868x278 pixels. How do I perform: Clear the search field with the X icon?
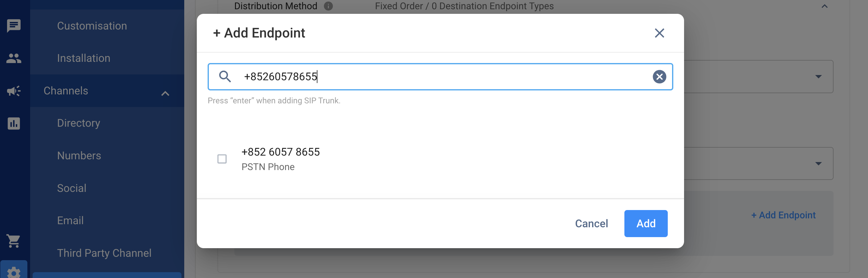pos(659,77)
